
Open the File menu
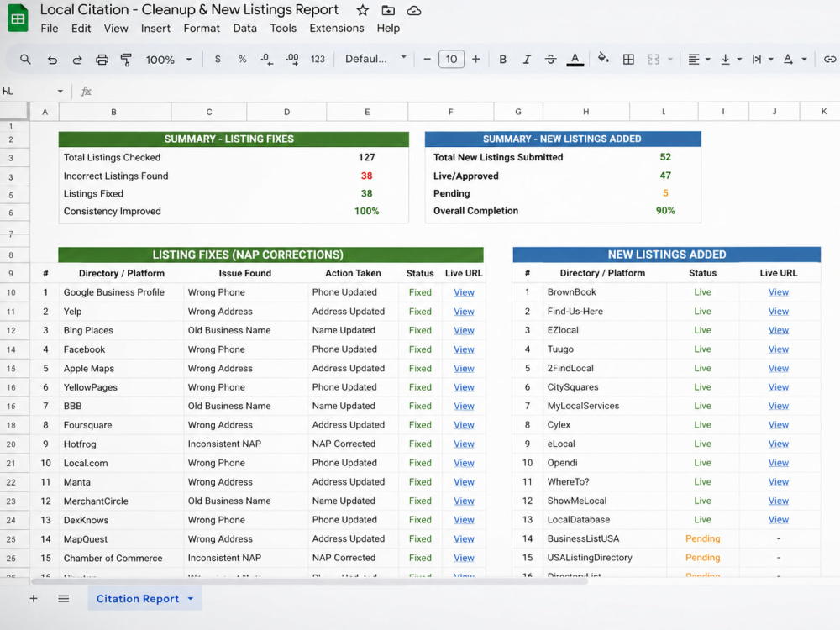click(50, 28)
